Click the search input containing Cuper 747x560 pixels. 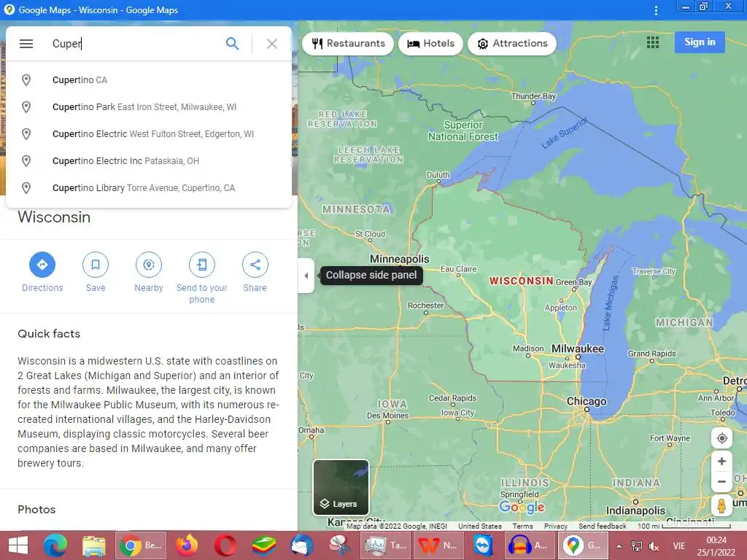[x=133, y=44]
